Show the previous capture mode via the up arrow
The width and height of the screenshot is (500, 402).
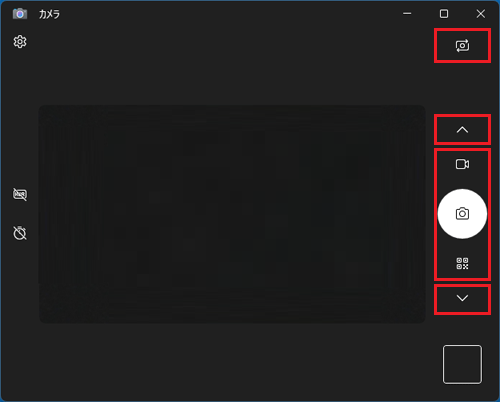pos(462,130)
